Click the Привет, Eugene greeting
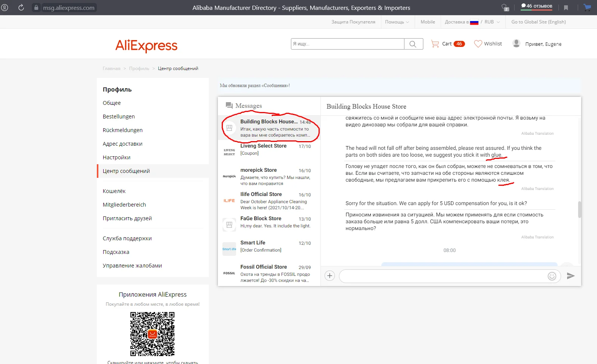The image size is (597, 364). [x=543, y=44]
